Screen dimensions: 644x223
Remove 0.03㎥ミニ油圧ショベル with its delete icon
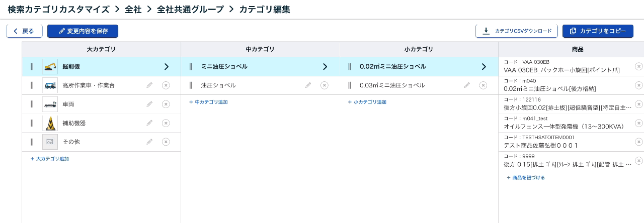pos(483,85)
